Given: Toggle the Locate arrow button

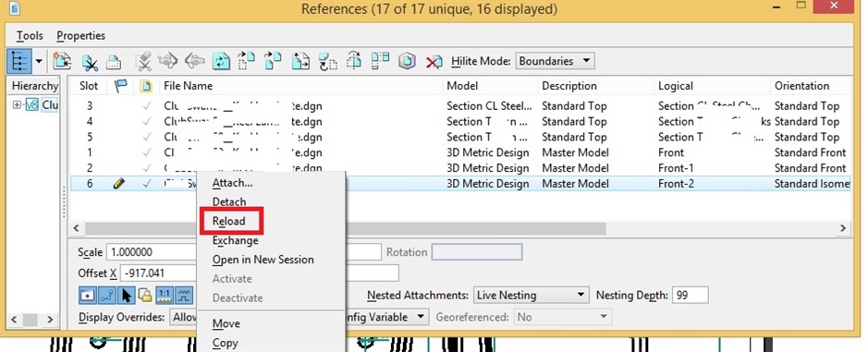Looking at the screenshot, I should tap(127, 296).
